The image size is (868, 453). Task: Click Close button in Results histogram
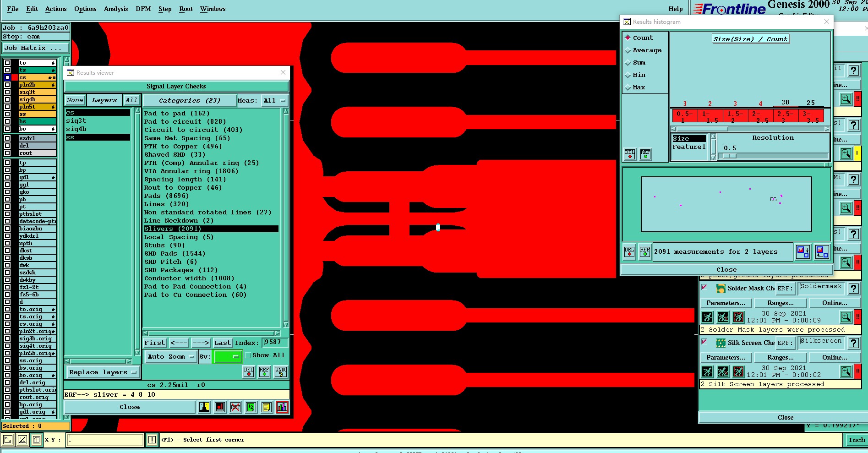pyautogui.click(x=726, y=270)
